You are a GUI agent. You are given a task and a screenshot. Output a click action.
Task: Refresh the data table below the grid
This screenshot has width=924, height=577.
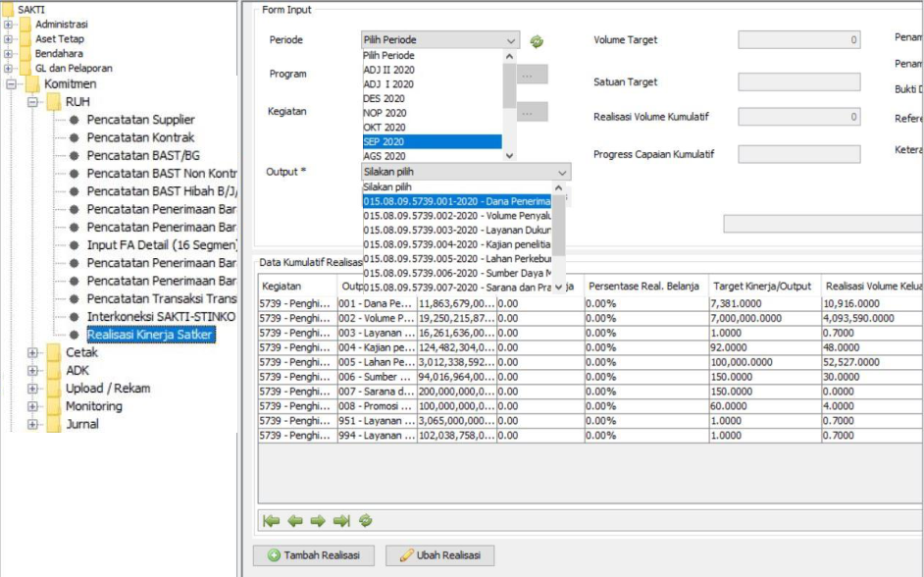[365, 521]
